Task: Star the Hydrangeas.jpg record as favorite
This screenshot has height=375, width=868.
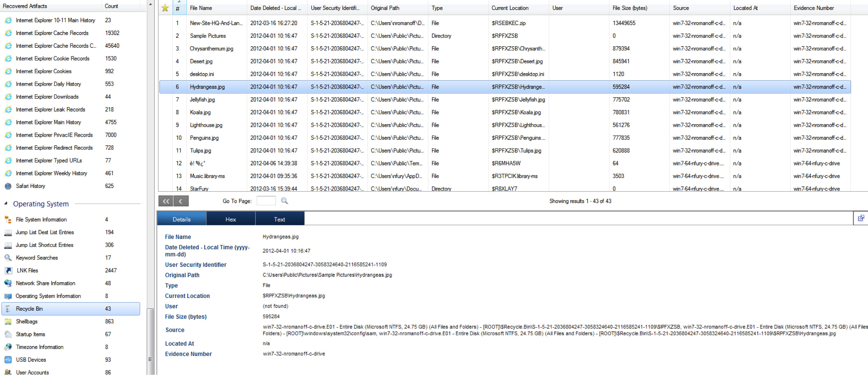Action: [165, 87]
